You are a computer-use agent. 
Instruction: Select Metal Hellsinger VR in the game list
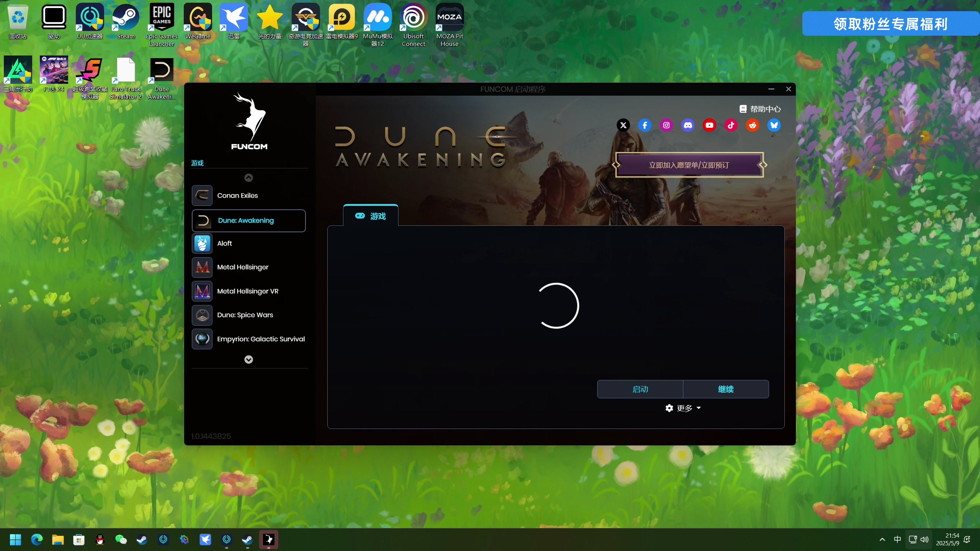point(249,291)
